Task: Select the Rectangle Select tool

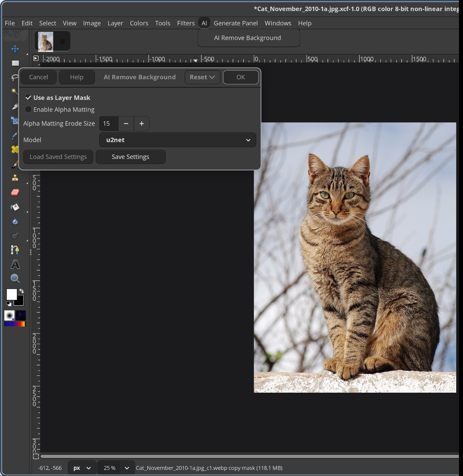Action: tap(15, 63)
